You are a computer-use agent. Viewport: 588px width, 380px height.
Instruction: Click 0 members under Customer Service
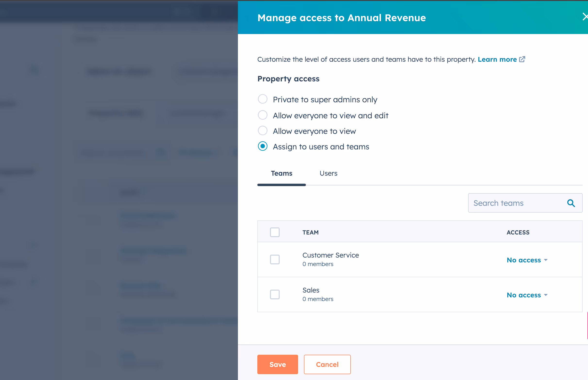tap(318, 264)
